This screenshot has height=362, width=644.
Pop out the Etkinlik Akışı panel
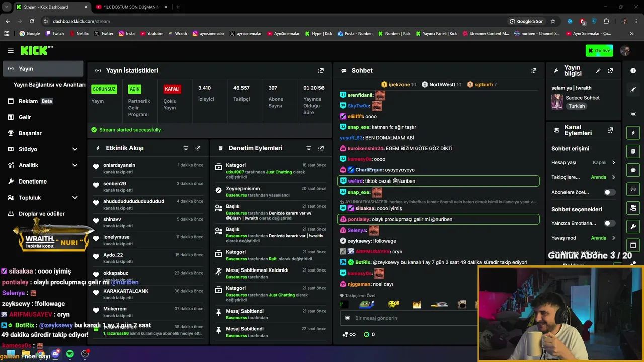[x=198, y=148]
